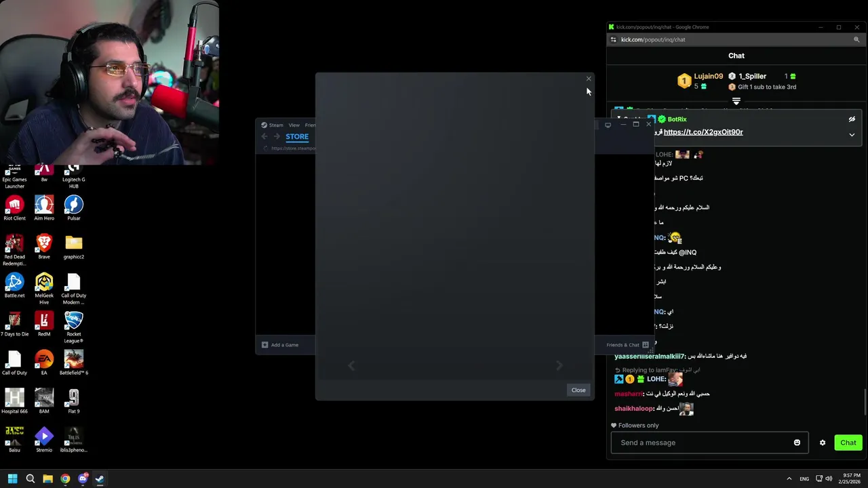Open the Epic Games Launcher desktop shortcut
Viewport: 868px width, 488px height.
click(x=14, y=178)
